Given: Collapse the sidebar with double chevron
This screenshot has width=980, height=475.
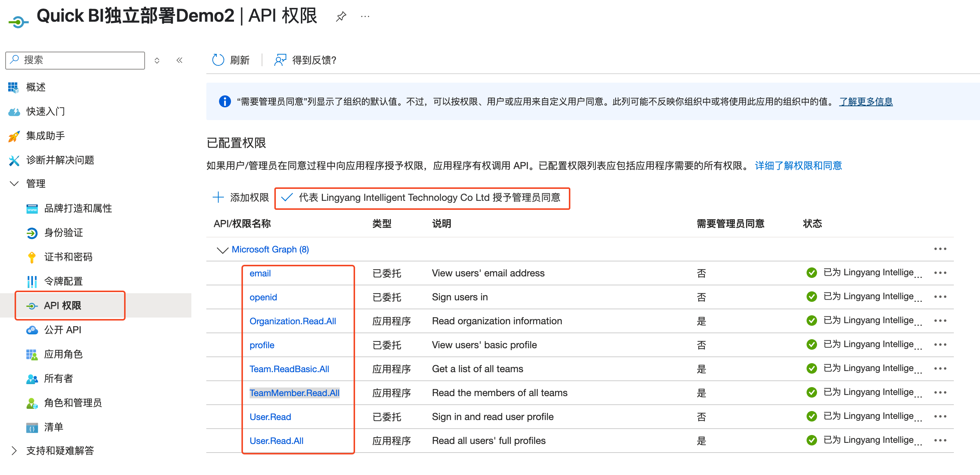Looking at the screenshot, I should click(x=179, y=60).
